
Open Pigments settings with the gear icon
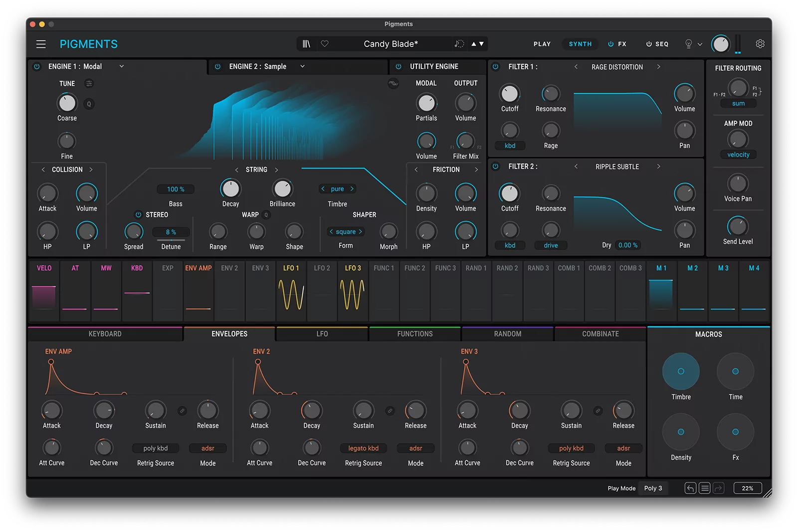(760, 44)
